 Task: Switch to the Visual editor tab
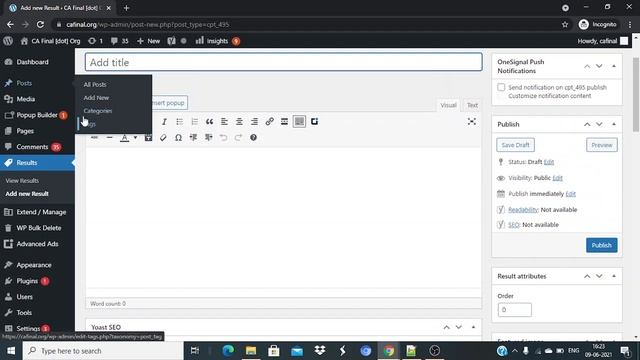coord(448,105)
